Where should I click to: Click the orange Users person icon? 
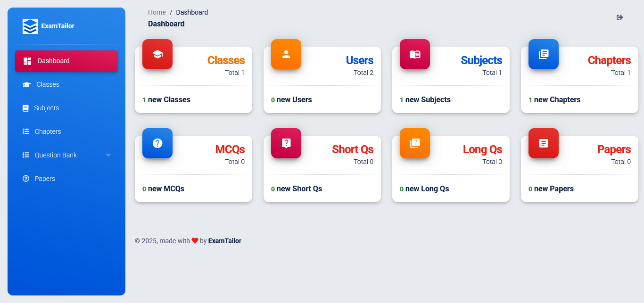coord(286,54)
